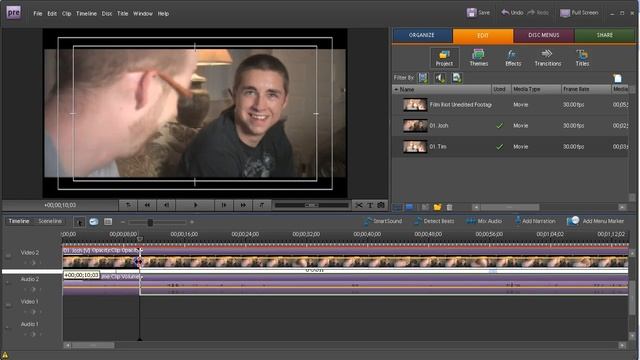Screen dimensions: 640x360
Task: Open the Project view icon
Action: pos(444,58)
